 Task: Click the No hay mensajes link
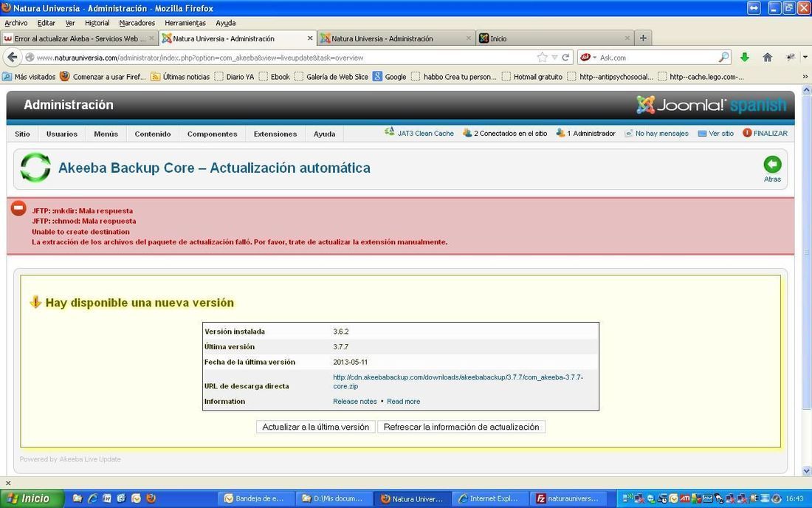[662, 133]
